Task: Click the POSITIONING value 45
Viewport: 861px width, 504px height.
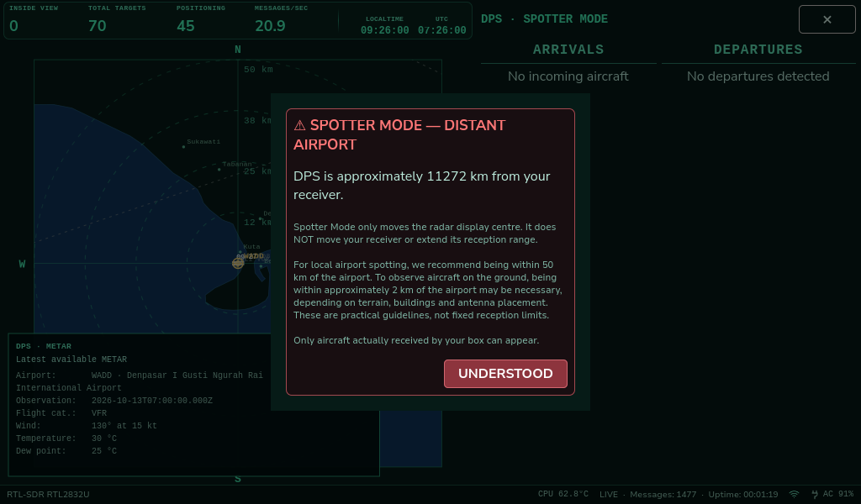Action: 186,26
